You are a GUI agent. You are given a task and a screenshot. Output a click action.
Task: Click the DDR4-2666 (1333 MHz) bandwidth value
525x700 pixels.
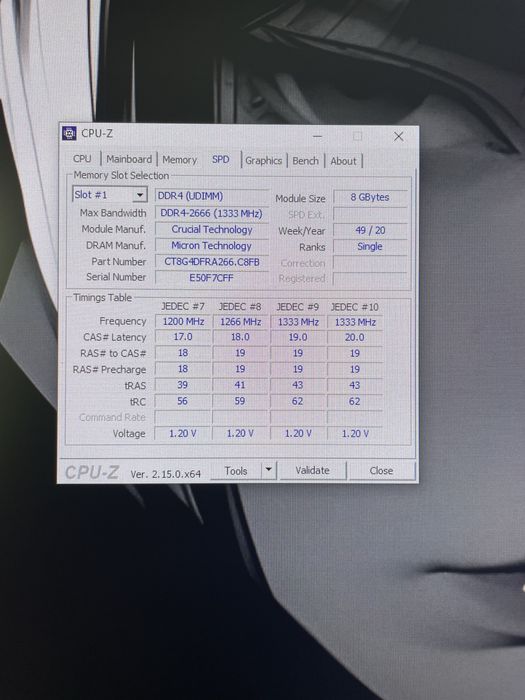(x=212, y=213)
